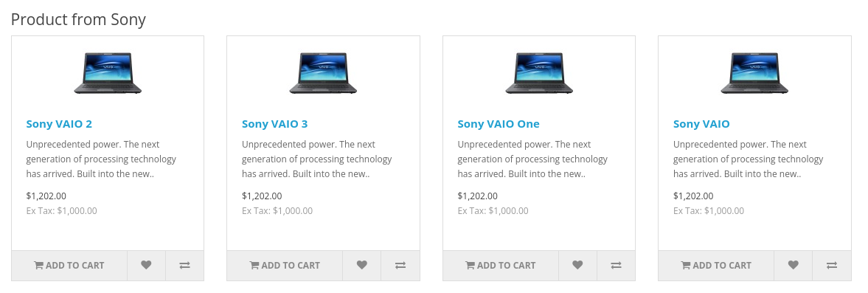Add Sony VAIO 2 to cart

tap(69, 265)
